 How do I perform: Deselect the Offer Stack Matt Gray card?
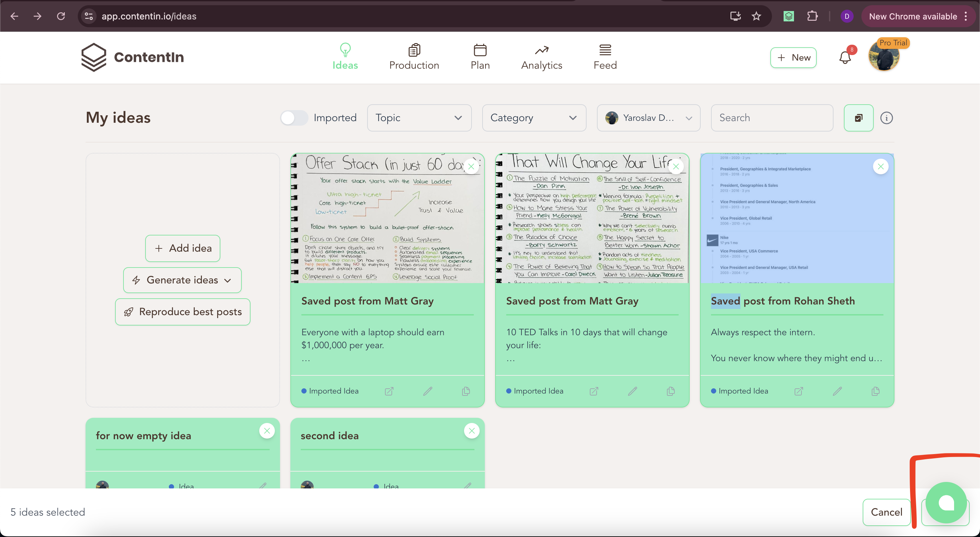pyautogui.click(x=471, y=166)
